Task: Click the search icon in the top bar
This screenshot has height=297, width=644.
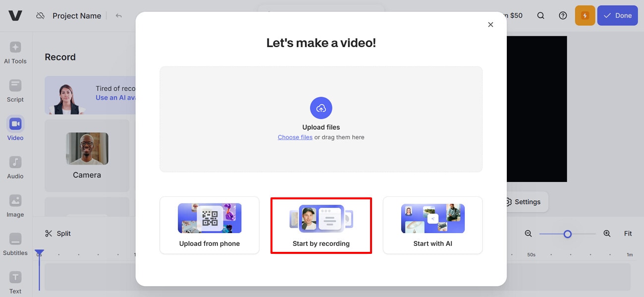Action: point(540,15)
